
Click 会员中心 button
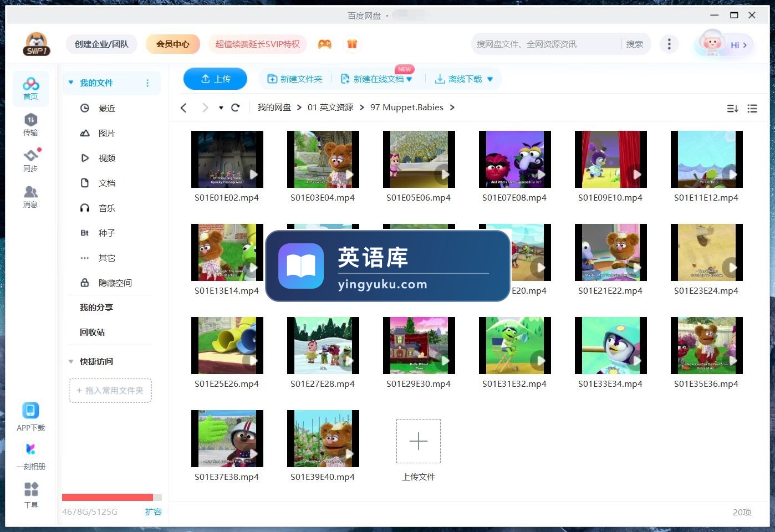click(173, 44)
